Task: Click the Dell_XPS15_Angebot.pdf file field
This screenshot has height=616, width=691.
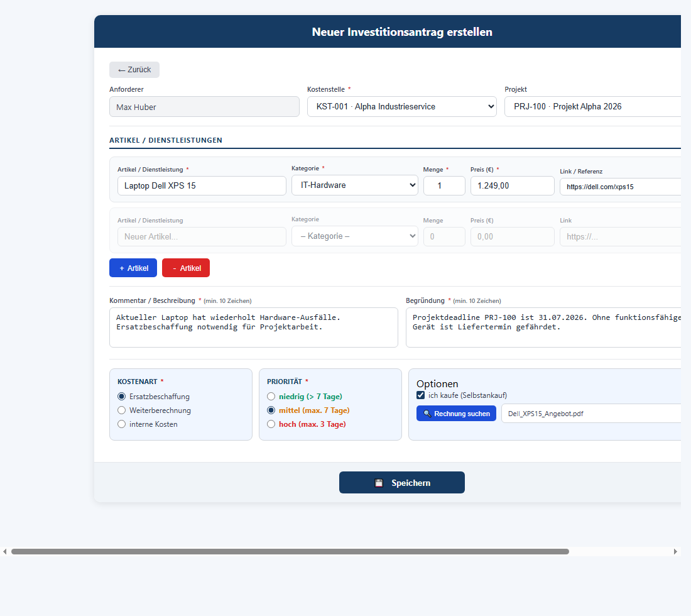Action: coord(591,414)
